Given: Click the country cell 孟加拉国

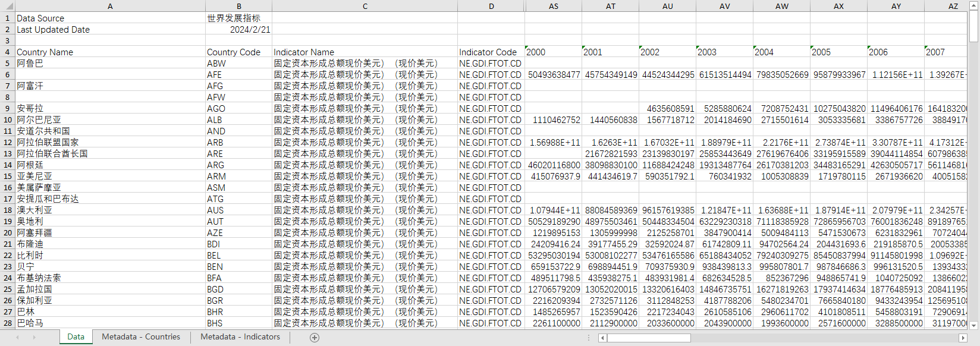Looking at the screenshot, I should tap(110, 289).
